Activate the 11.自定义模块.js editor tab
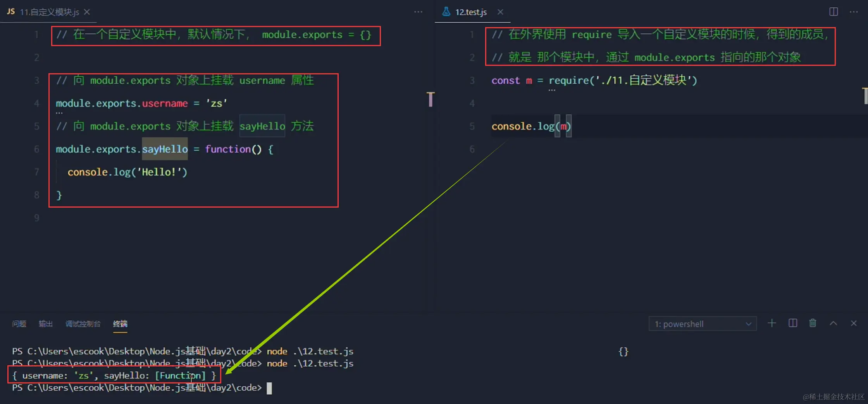 48,12
